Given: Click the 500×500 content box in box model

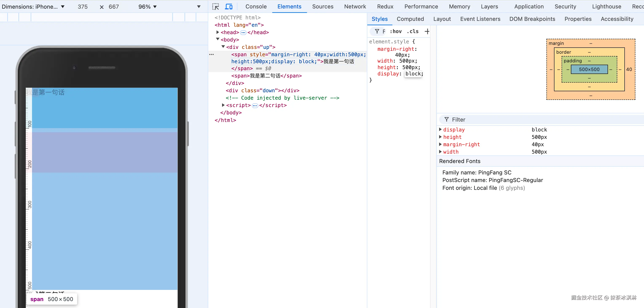Looking at the screenshot, I should click(589, 69).
